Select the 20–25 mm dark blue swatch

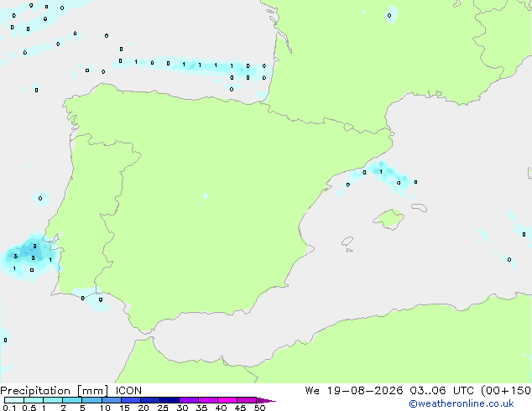pyautogui.click(x=149, y=400)
